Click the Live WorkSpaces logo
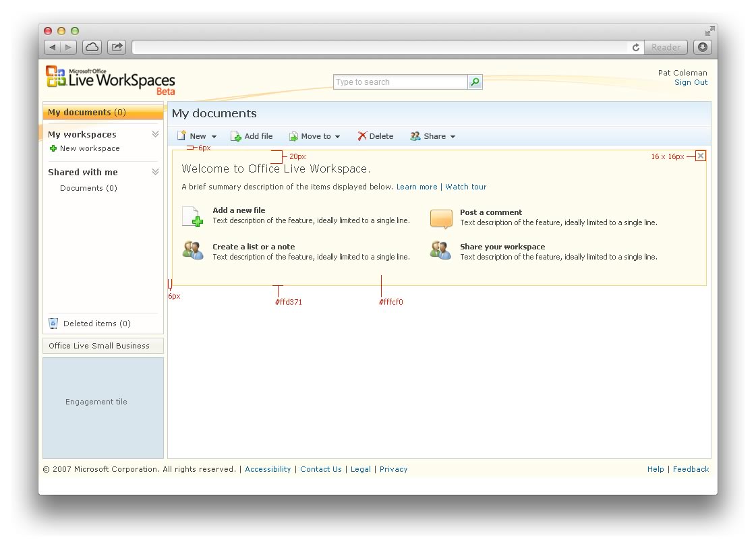Screen dimensions: 756x548 pyautogui.click(x=111, y=80)
